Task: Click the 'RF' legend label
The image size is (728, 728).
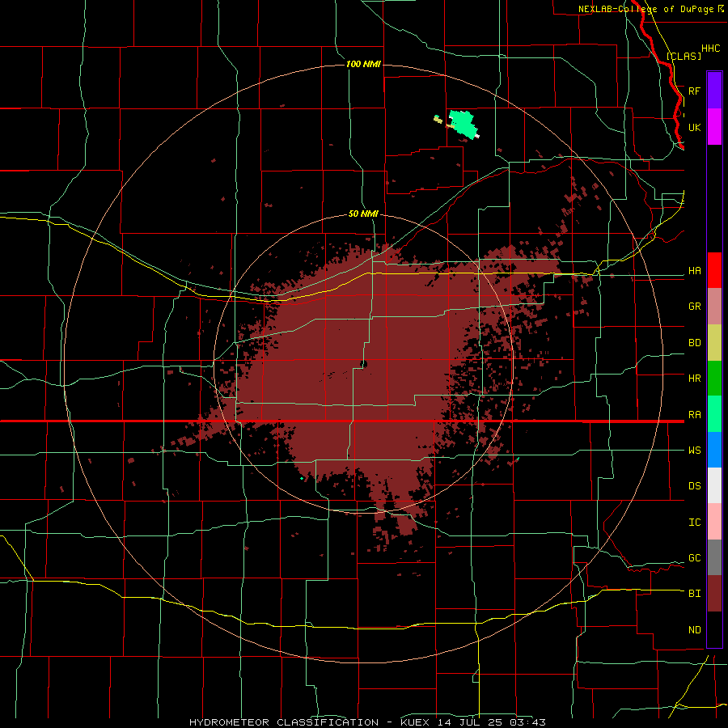Action: [694, 91]
